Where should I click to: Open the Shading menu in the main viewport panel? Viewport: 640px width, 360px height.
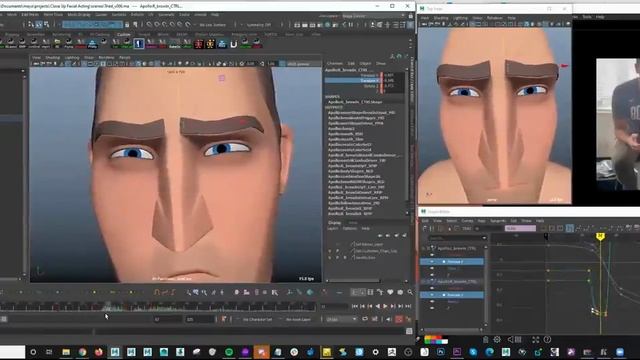click(x=52, y=58)
